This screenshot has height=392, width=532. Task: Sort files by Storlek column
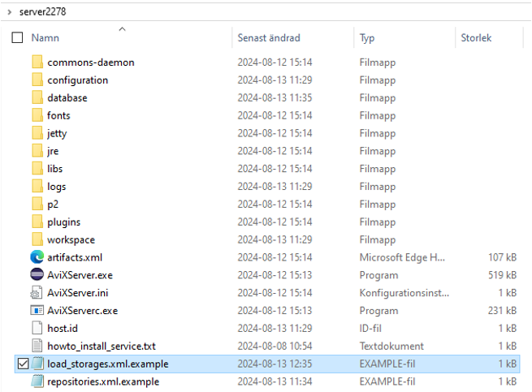click(x=476, y=38)
